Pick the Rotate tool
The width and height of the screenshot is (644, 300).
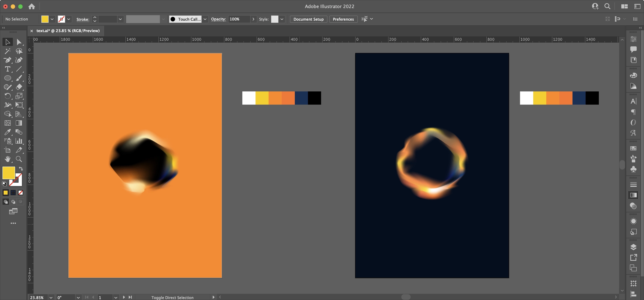[7, 96]
